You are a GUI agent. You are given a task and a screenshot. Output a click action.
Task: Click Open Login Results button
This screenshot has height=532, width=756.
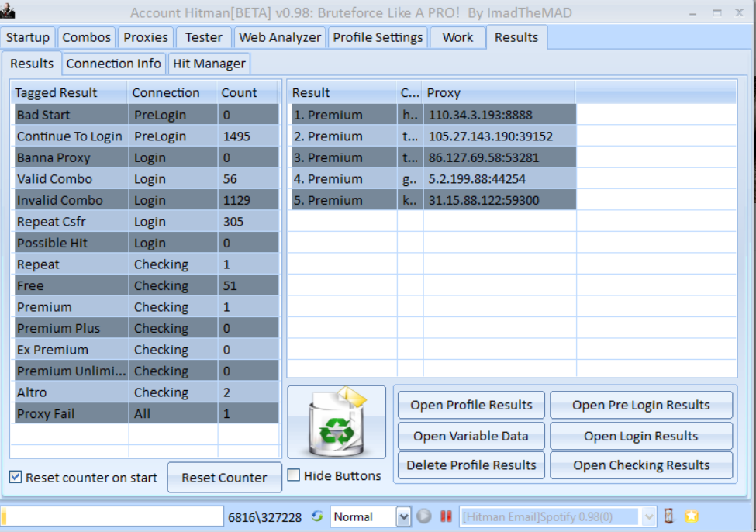[x=640, y=436]
